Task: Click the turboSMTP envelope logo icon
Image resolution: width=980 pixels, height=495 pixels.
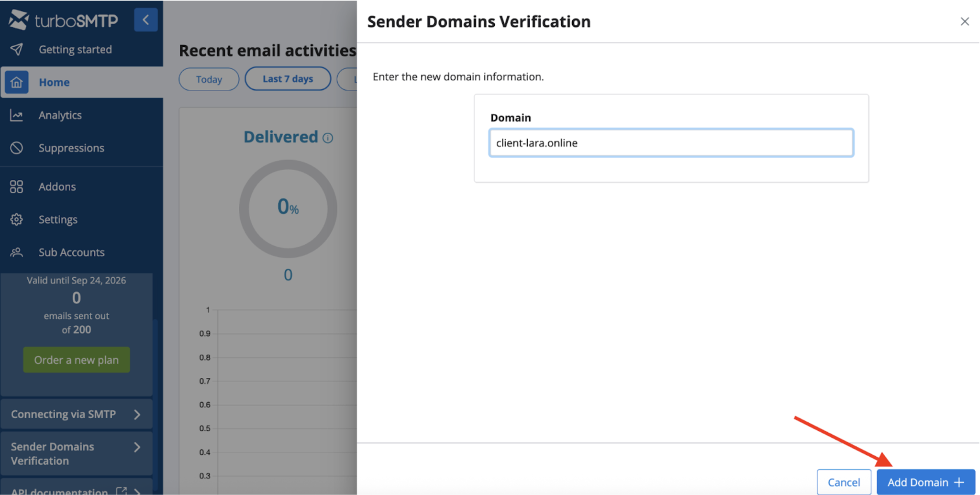Action: (19, 20)
